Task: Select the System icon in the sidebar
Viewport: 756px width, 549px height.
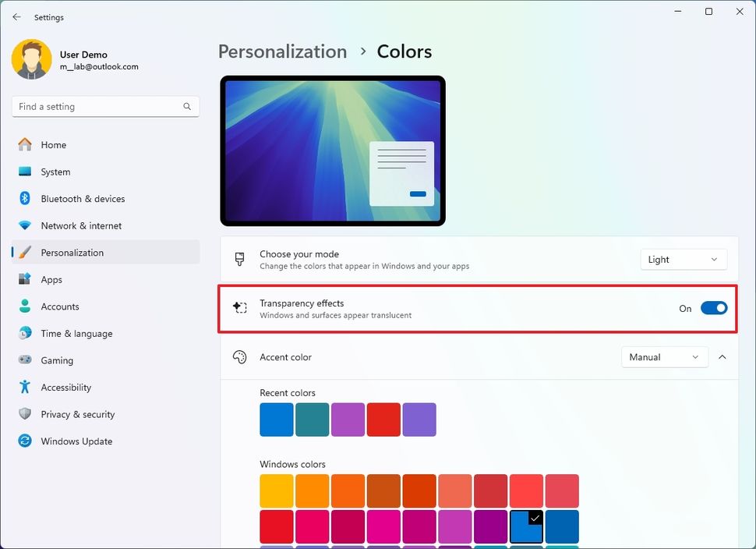Action: tap(26, 172)
